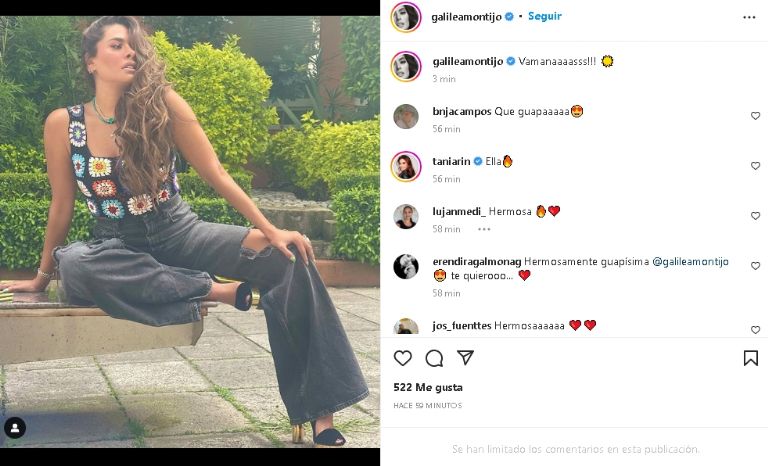Image resolution: width=768 pixels, height=466 pixels.
Task: Open the header profile picture of galileamontijo
Action: (406, 17)
